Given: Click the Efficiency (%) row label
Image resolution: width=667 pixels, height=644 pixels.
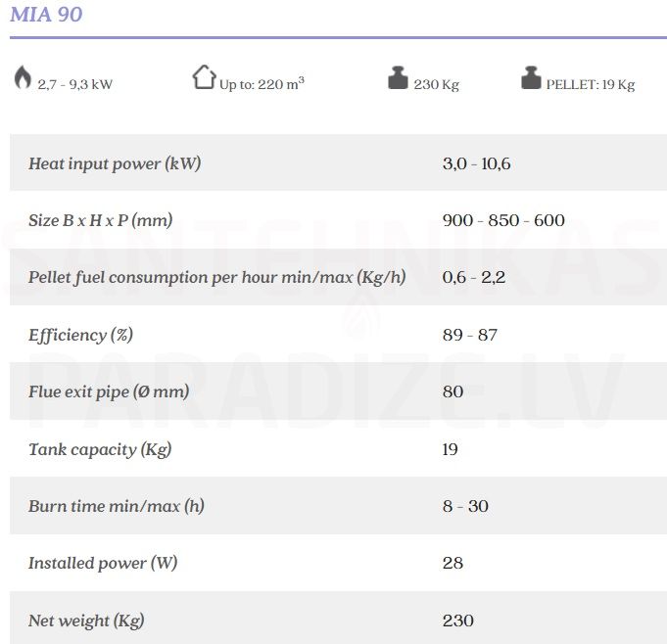Looking at the screenshot, I should point(81,335).
